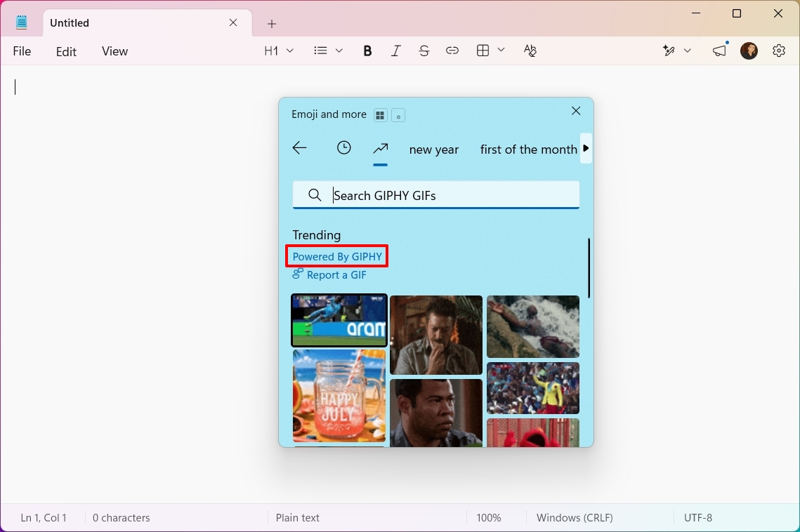Open the user account avatar
The height and width of the screenshot is (532, 800).
click(x=749, y=51)
